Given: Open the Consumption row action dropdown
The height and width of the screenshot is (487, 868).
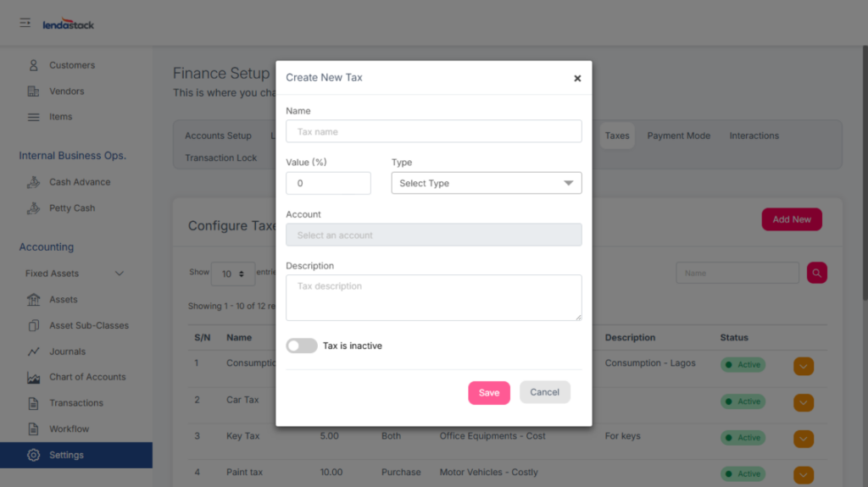Looking at the screenshot, I should [x=803, y=366].
